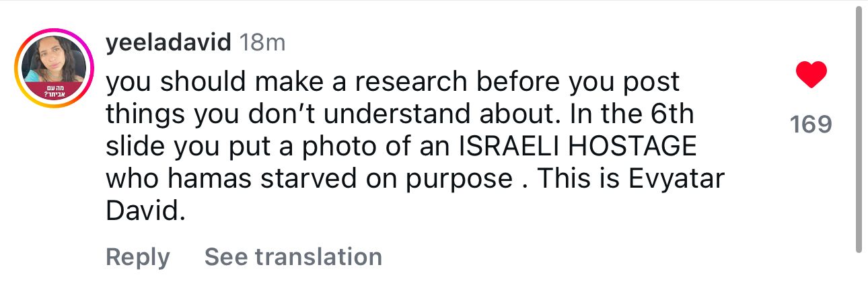Click the word research in the comment
868x294 pixels.
(410, 82)
